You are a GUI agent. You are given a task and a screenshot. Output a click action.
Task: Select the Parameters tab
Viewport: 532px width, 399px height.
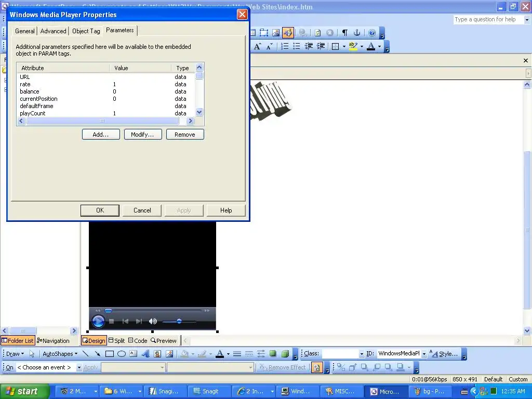120,30
